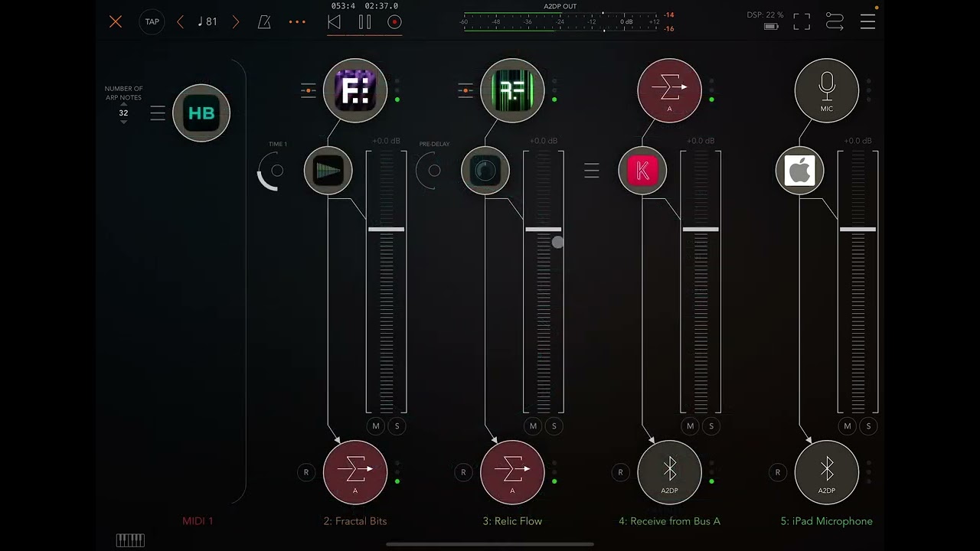Open the green triangle effect on channel 2
The width and height of the screenshot is (980, 551).
[x=328, y=171]
